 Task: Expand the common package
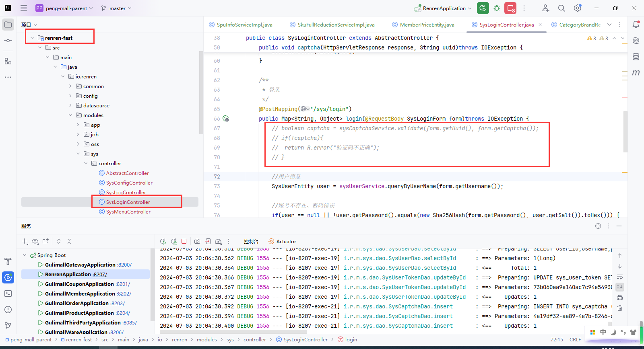pyautogui.click(x=70, y=86)
